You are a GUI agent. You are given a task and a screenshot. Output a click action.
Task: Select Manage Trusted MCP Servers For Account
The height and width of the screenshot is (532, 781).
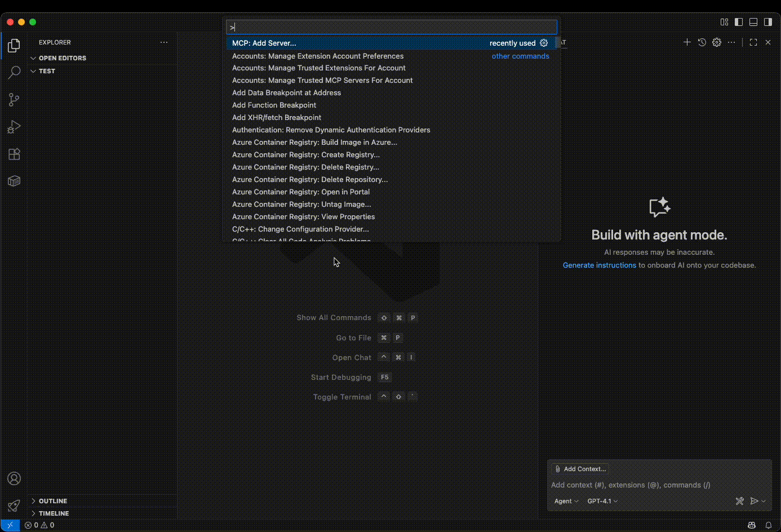(391, 81)
